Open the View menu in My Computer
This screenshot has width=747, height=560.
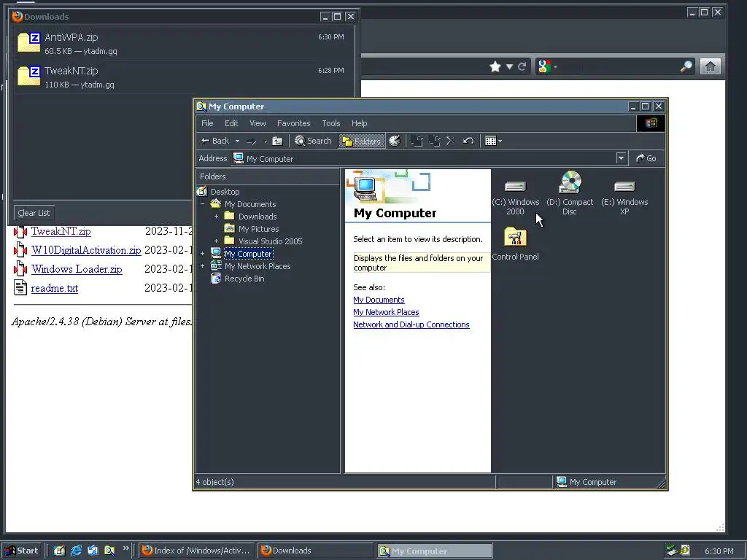258,123
